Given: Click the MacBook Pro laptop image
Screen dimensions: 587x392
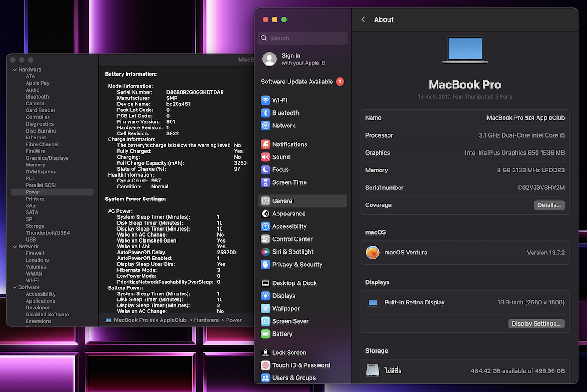Looking at the screenshot, I should point(465,50).
